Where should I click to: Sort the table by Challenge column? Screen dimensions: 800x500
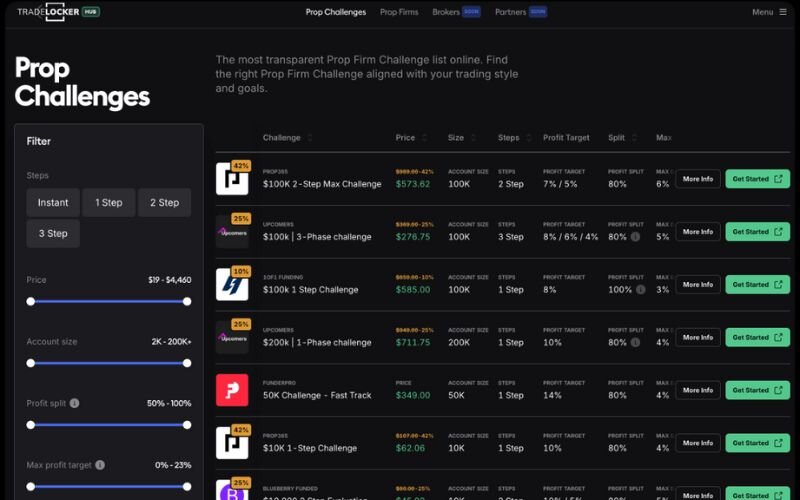pos(288,138)
